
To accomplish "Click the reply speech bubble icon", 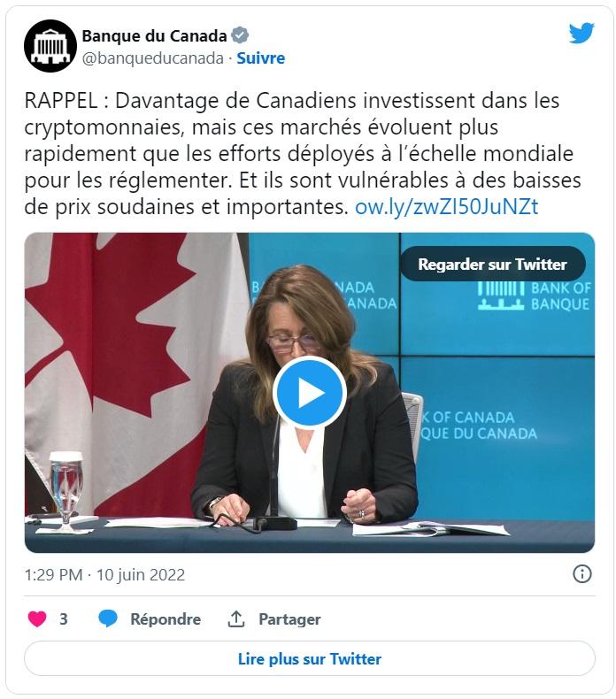I will click(x=108, y=619).
